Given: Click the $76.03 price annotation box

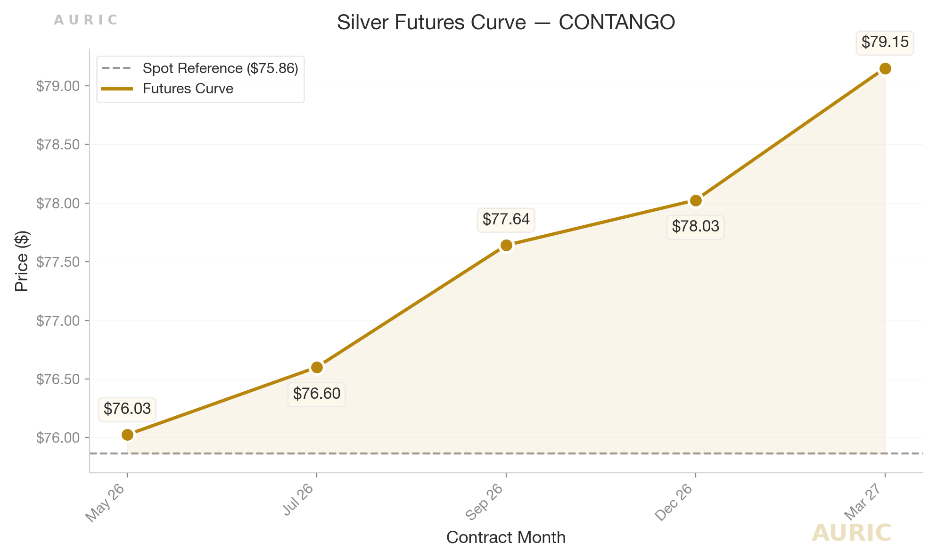Looking at the screenshot, I should click(x=127, y=409).
